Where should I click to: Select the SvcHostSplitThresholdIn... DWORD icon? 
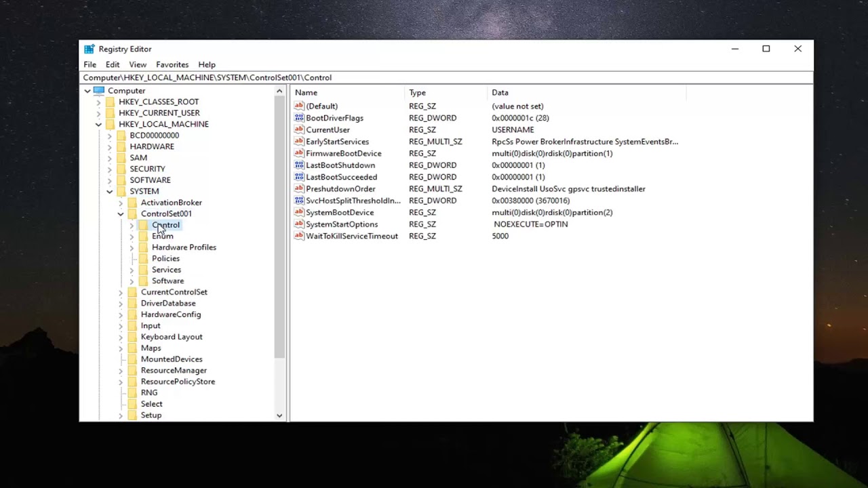click(x=299, y=201)
